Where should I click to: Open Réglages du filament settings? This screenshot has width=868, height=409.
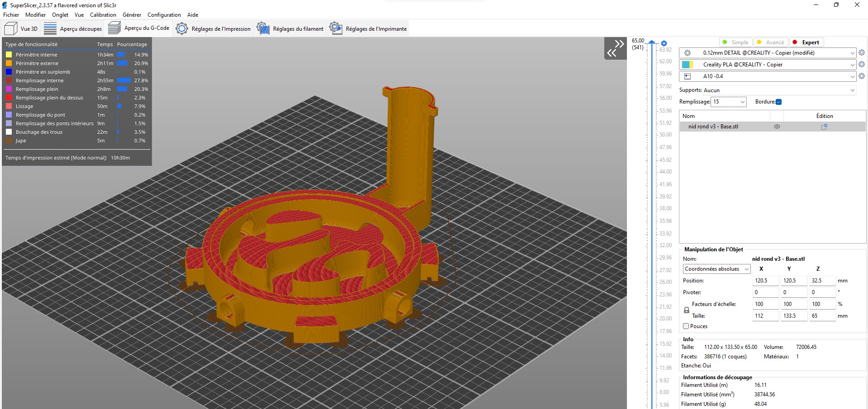click(x=290, y=28)
